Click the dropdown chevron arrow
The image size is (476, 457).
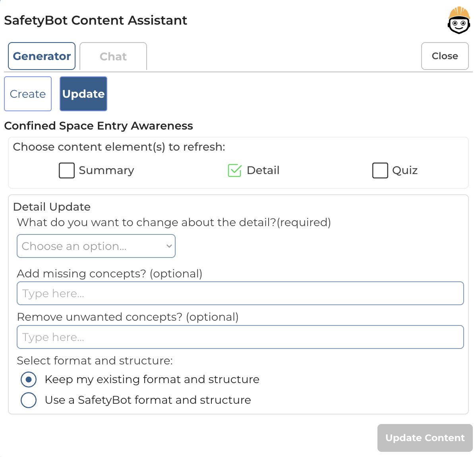[168, 246]
